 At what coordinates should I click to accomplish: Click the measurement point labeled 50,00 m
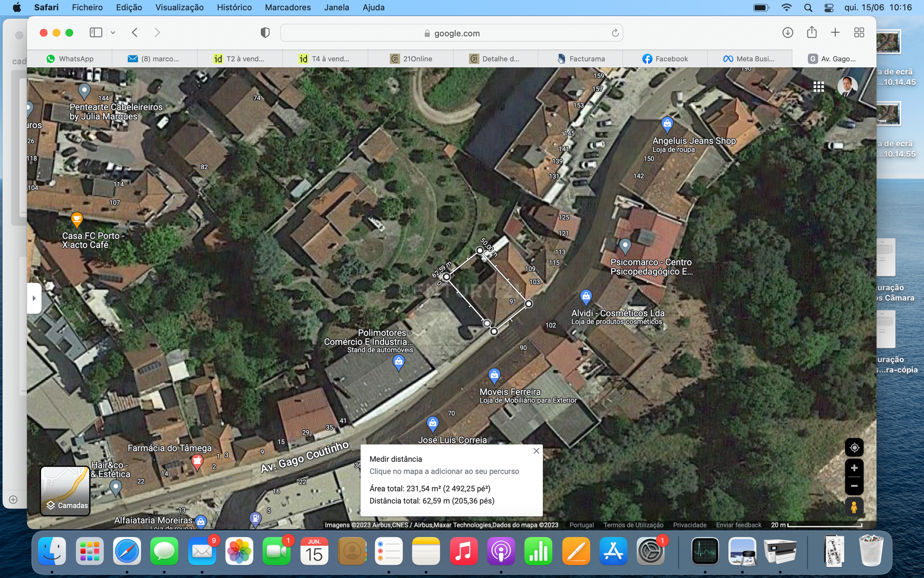point(479,250)
